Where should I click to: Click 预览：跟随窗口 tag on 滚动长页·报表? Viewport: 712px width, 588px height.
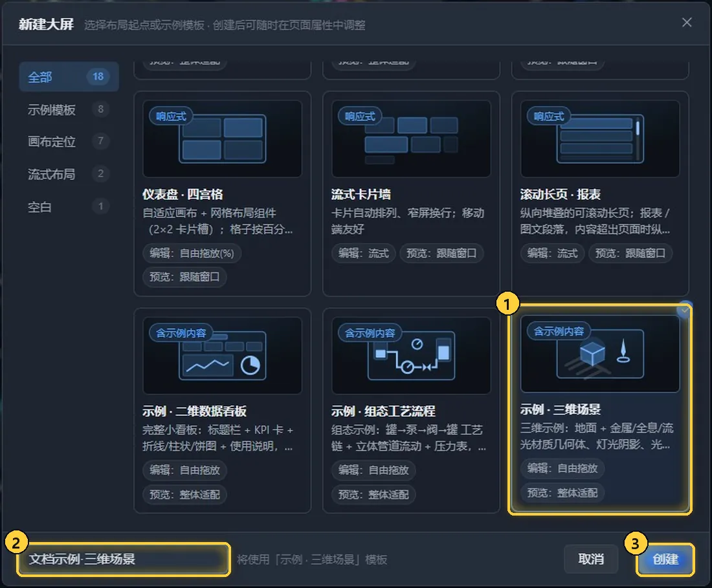tap(630, 253)
